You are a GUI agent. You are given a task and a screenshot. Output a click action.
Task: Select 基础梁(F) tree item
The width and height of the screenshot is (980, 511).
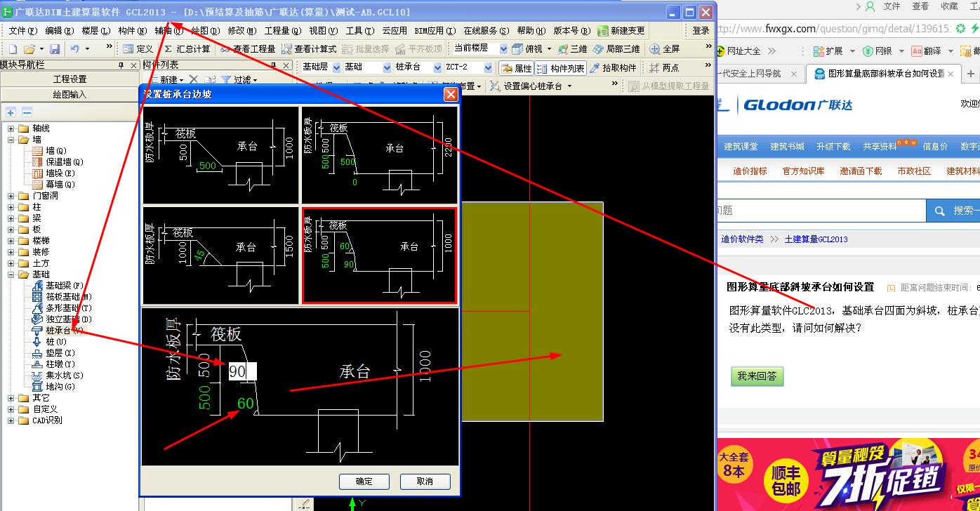[58, 286]
